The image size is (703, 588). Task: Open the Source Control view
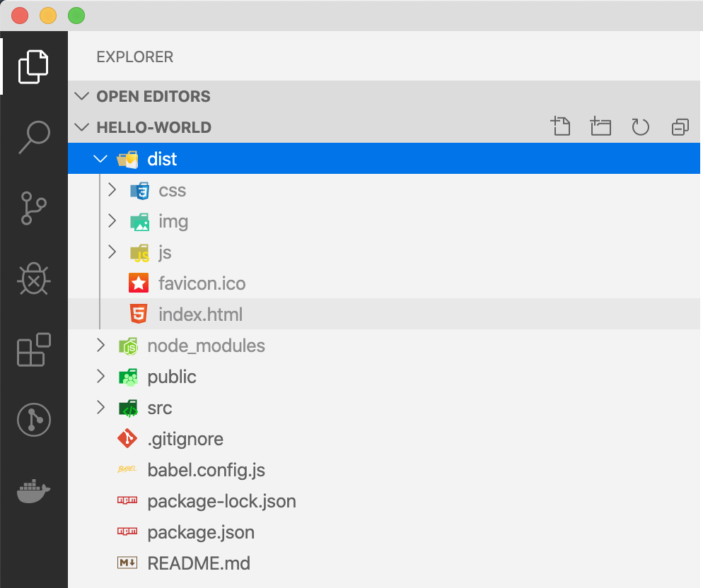coord(34,208)
